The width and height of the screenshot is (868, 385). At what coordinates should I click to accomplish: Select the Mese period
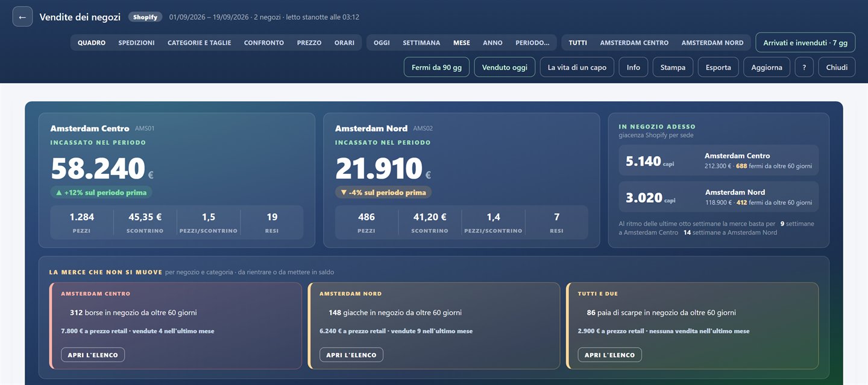[x=462, y=43]
